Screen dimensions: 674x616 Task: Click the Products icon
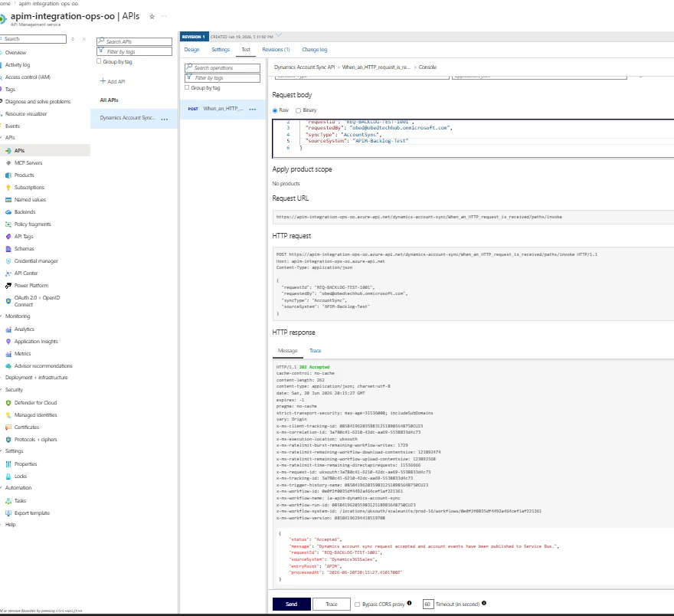pyautogui.click(x=8, y=175)
